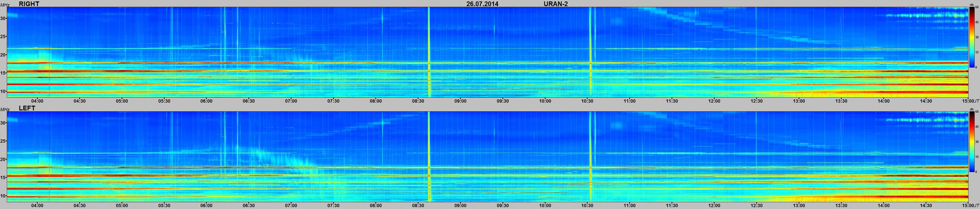The height and width of the screenshot is (209, 980).
Task: Click the vertical burst near 10:30 in LEFT panel
Action: pos(590,157)
